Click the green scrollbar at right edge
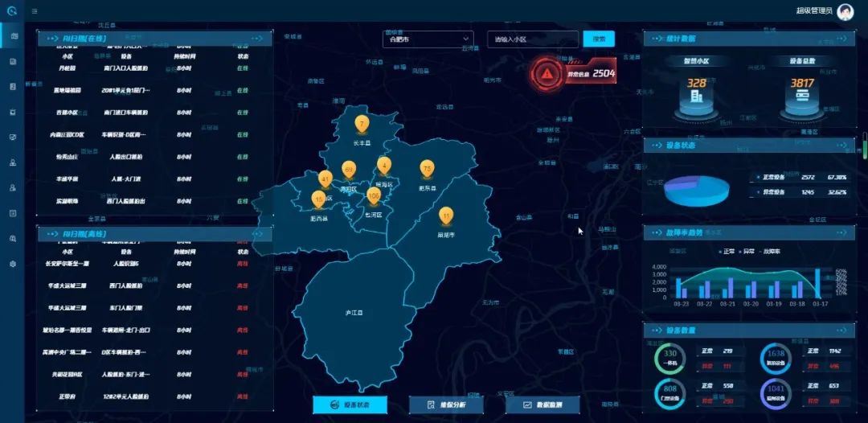868x423 pixels. 865,145
